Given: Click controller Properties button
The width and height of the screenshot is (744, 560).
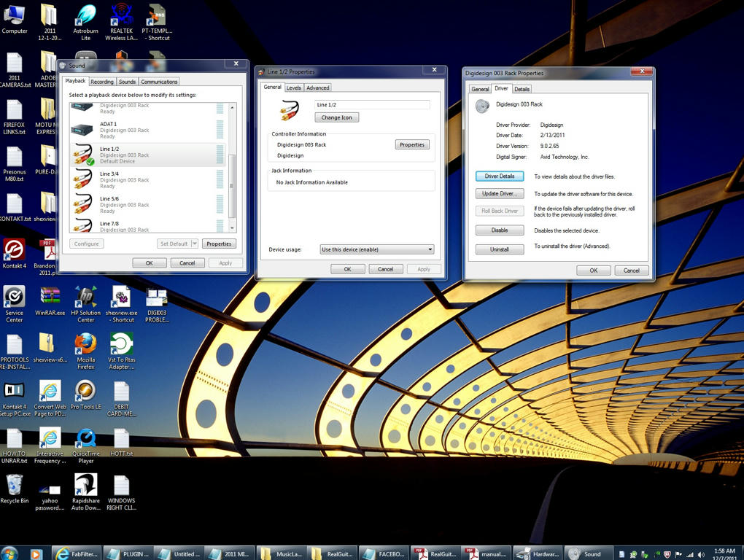Looking at the screenshot, I should click(412, 144).
